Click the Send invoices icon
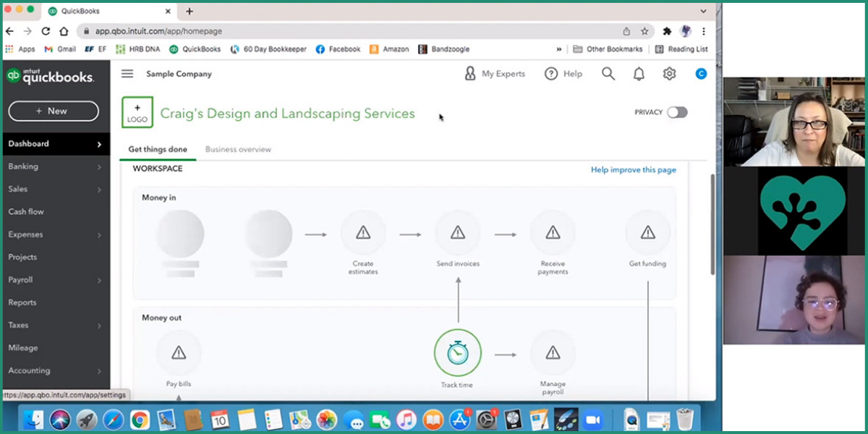The height and width of the screenshot is (434, 868). pos(458,233)
